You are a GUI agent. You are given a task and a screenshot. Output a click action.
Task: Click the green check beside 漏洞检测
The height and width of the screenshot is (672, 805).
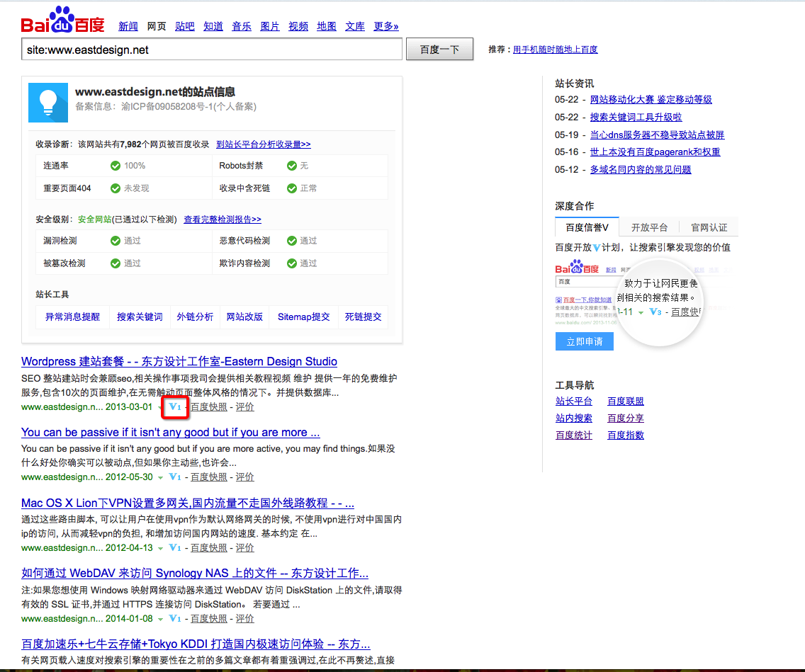pyautogui.click(x=116, y=241)
